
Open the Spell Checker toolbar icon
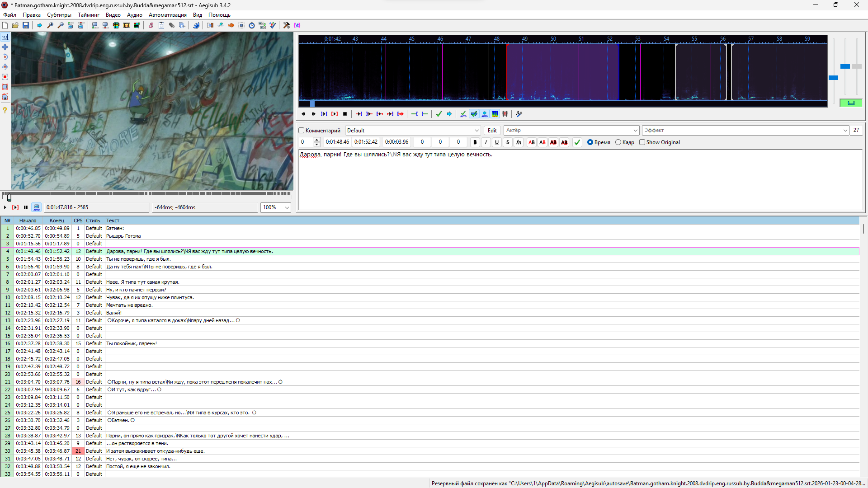point(273,25)
